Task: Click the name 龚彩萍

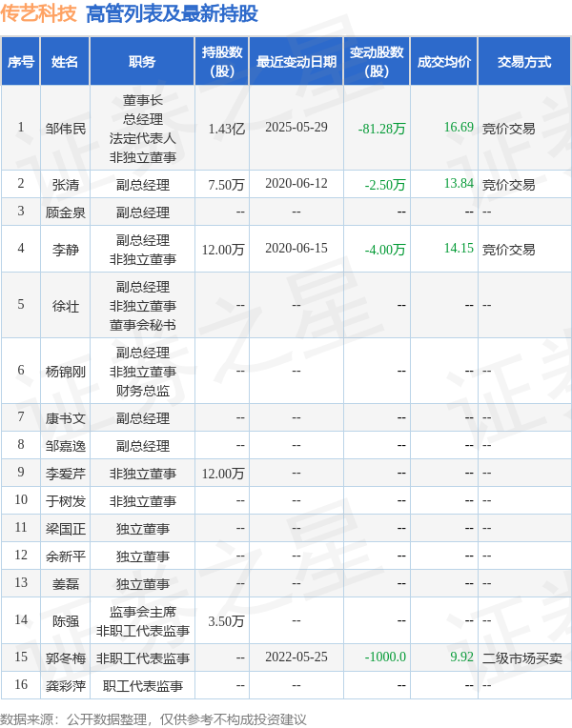Action: coord(66,685)
